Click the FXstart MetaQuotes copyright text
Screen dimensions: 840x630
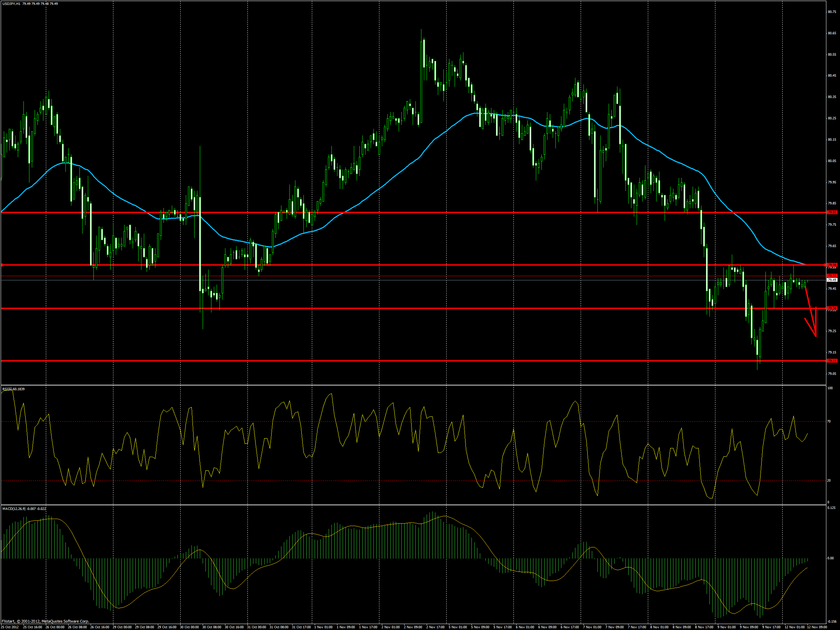pyautogui.click(x=45, y=622)
